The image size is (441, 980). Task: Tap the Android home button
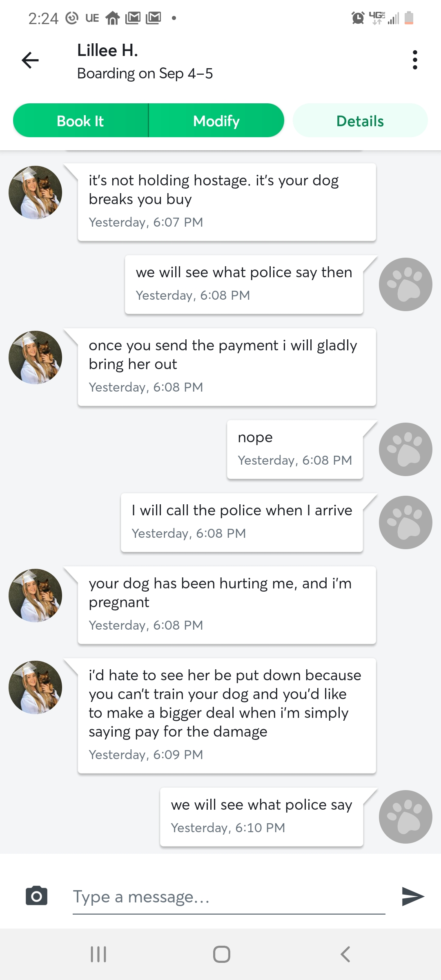click(x=221, y=954)
